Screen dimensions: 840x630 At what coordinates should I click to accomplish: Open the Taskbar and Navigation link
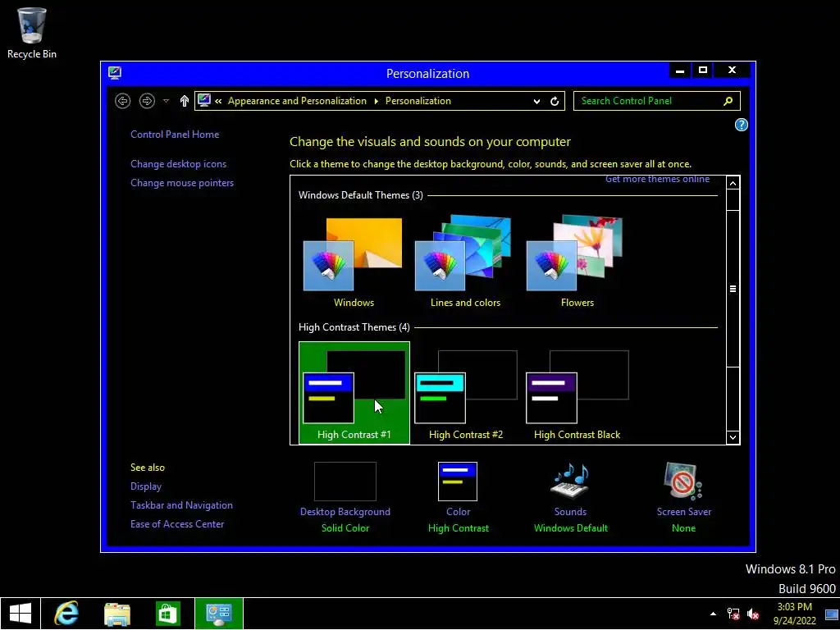click(181, 505)
